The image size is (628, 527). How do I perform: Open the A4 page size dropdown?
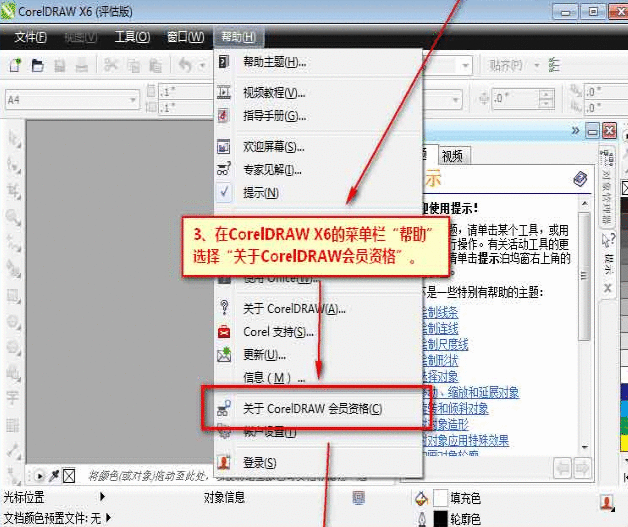tap(133, 99)
